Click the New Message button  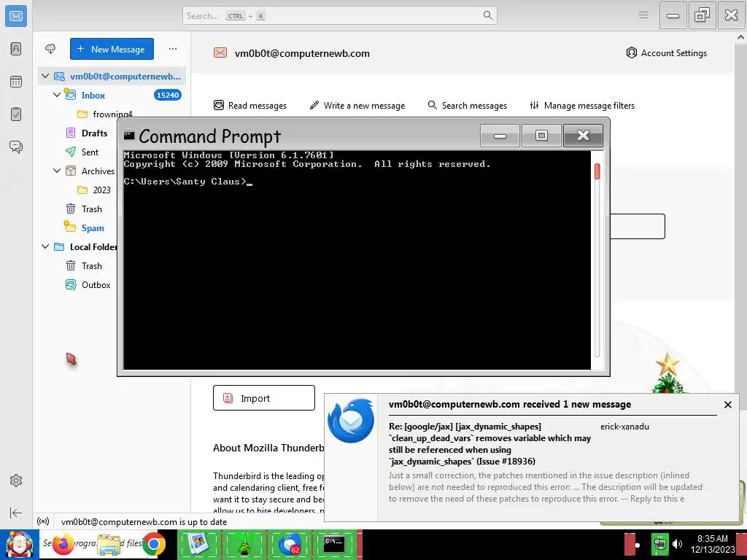(x=112, y=49)
